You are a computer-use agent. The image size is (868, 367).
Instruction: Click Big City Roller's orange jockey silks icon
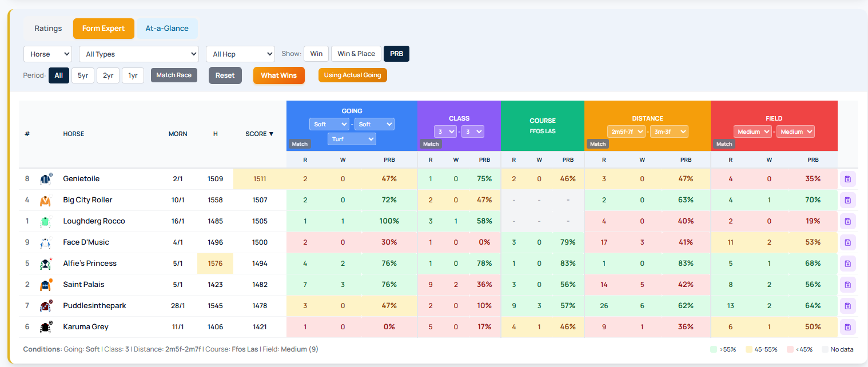[x=46, y=201]
